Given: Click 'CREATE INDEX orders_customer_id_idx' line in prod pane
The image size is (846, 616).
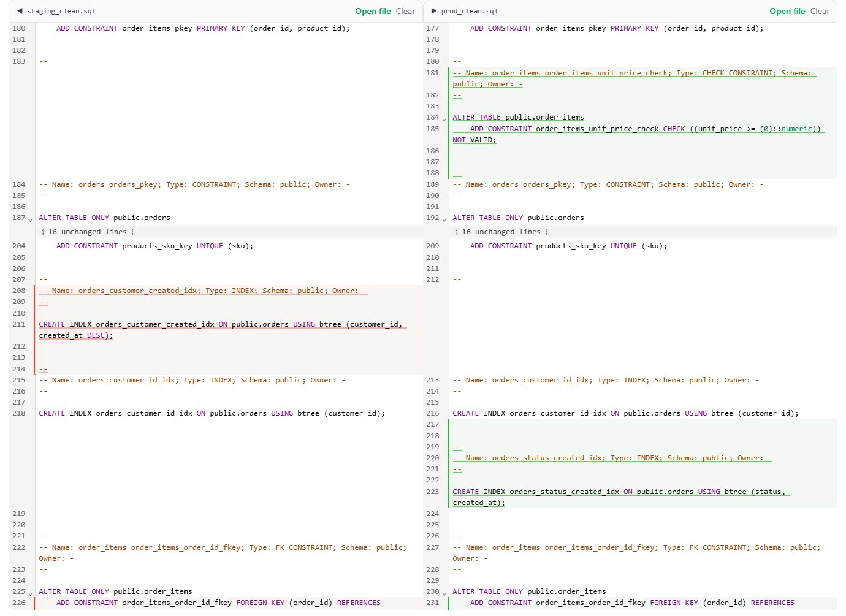Looking at the screenshot, I should coord(625,413).
